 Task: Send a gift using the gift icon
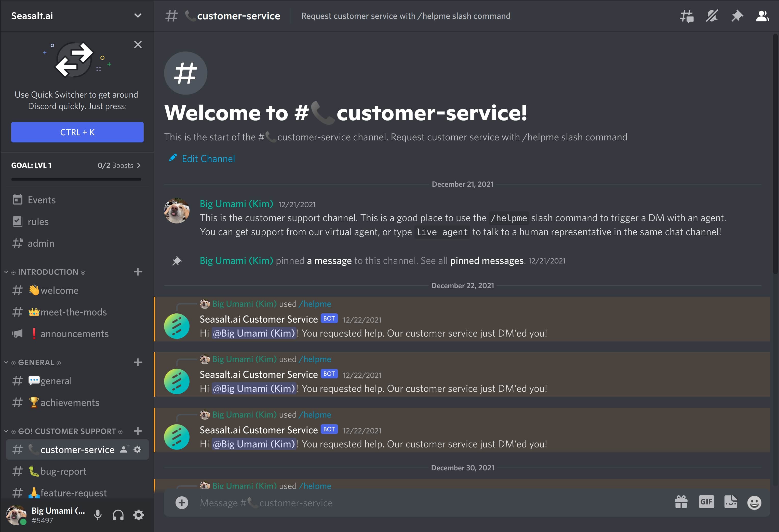click(x=681, y=502)
